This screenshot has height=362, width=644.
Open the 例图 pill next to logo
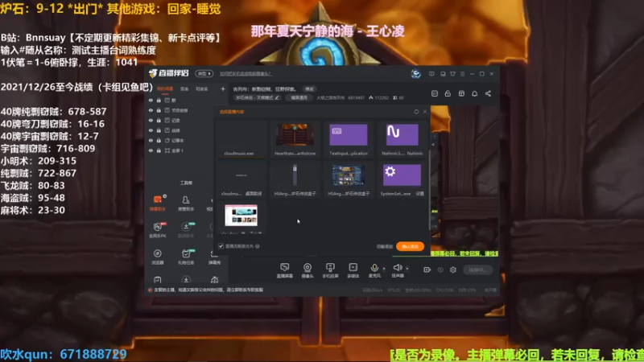point(204,74)
